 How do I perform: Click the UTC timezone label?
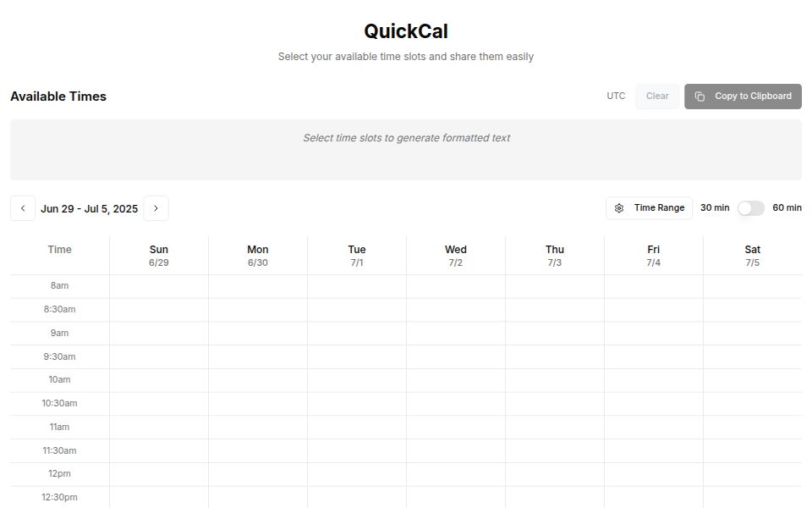click(616, 96)
